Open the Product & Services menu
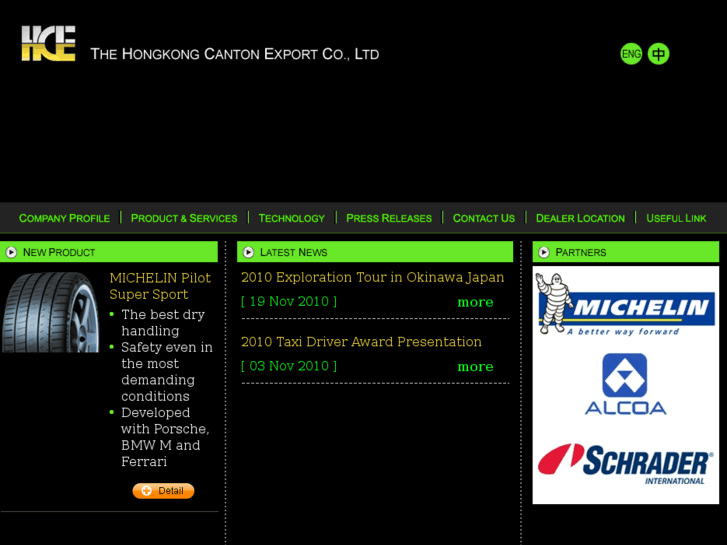This screenshot has width=727, height=545. coord(184,218)
